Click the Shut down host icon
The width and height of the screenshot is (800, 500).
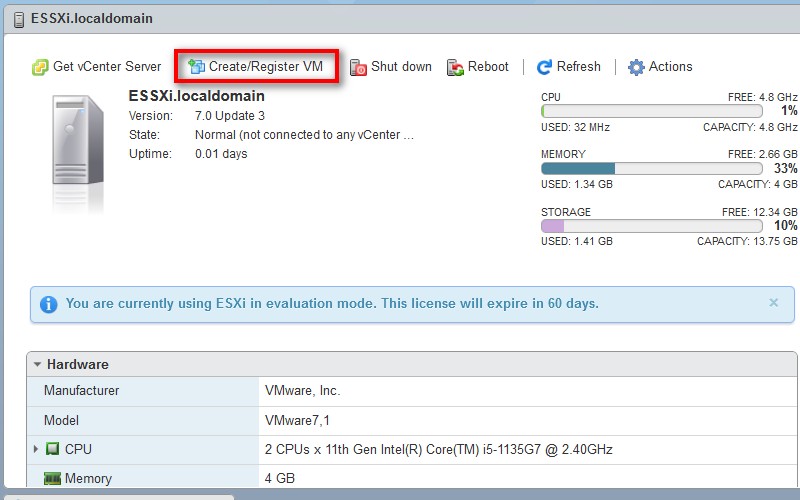[358, 67]
